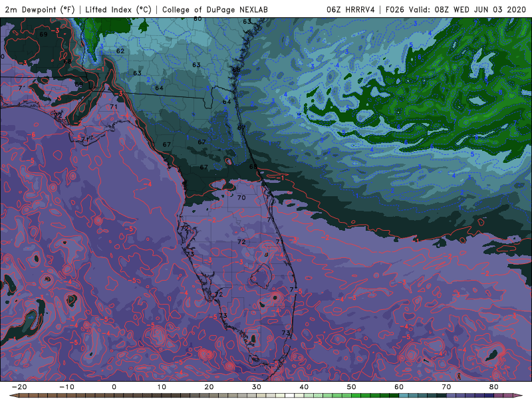Click the "College of DuPage NEXLAB" header text
The image size is (532, 399).
(x=215, y=9)
